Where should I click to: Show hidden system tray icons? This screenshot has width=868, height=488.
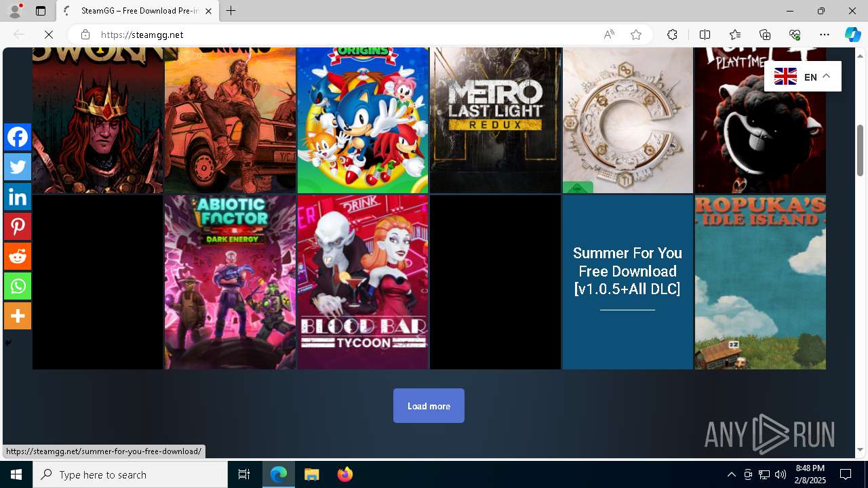(x=731, y=474)
